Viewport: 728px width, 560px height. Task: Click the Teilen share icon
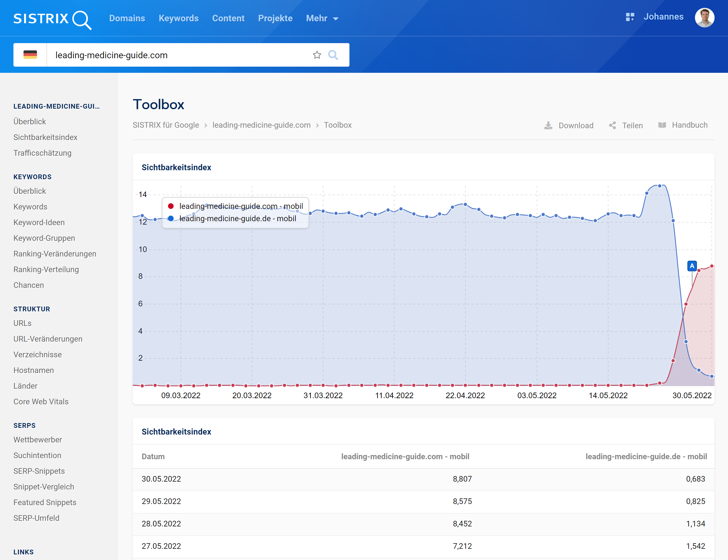[612, 125]
